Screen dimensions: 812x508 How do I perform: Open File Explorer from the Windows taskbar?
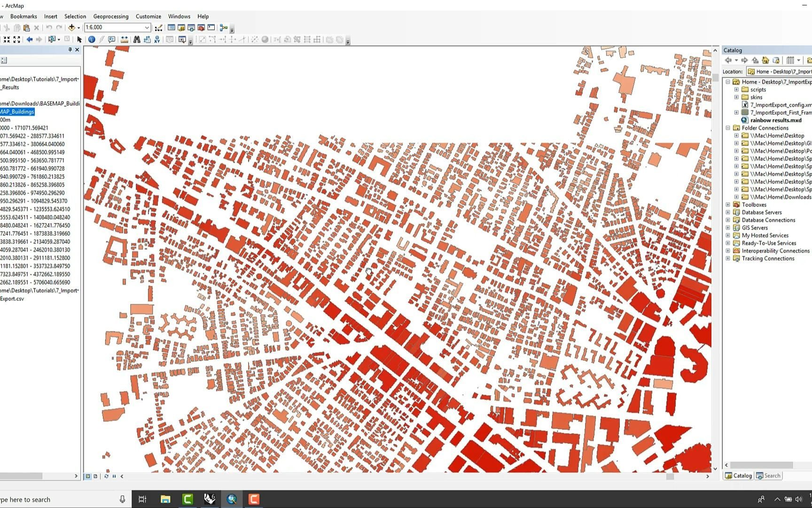click(x=165, y=499)
